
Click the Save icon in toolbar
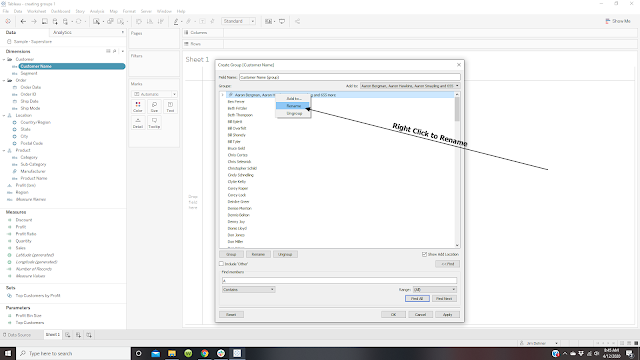(44, 21)
